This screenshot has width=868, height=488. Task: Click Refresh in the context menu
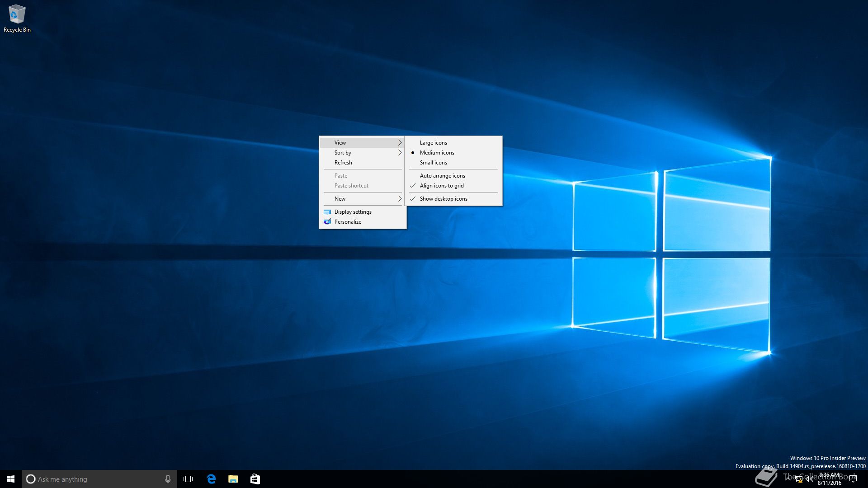point(343,163)
